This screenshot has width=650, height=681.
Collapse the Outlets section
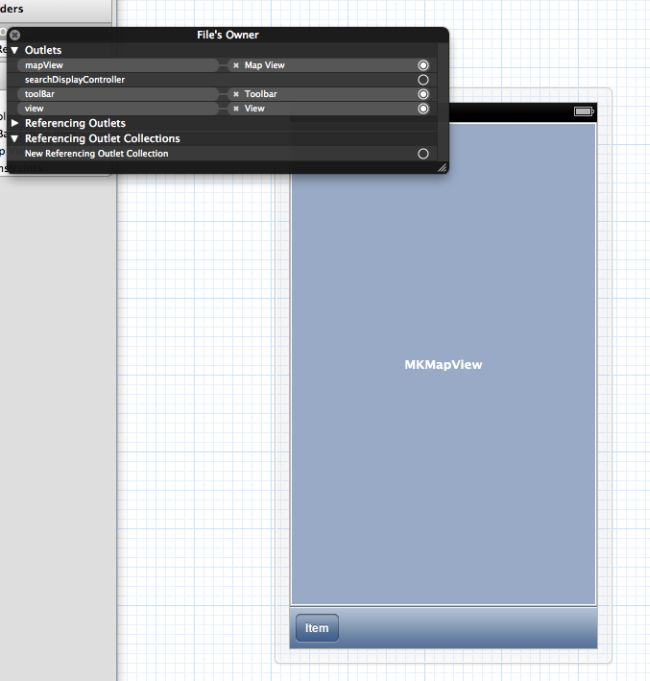click(15, 50)
